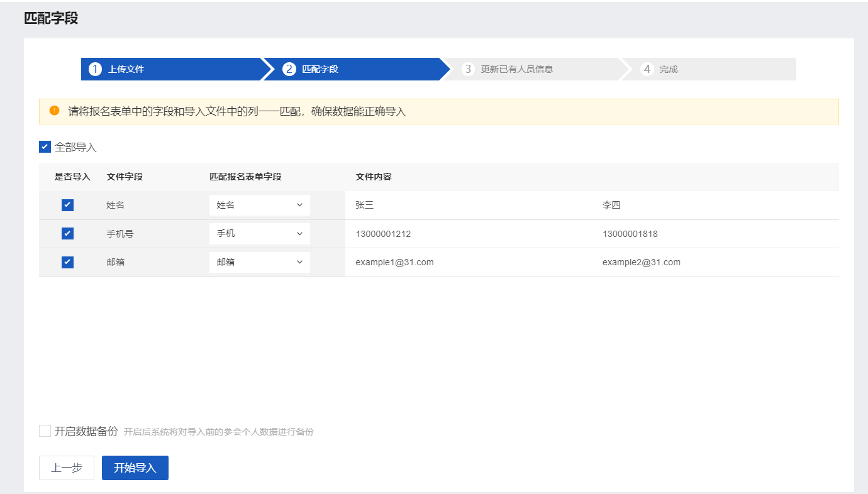Uncheck the 全部导入 checkbox
Screen dimensions: 868x494
tap(45, 147)
